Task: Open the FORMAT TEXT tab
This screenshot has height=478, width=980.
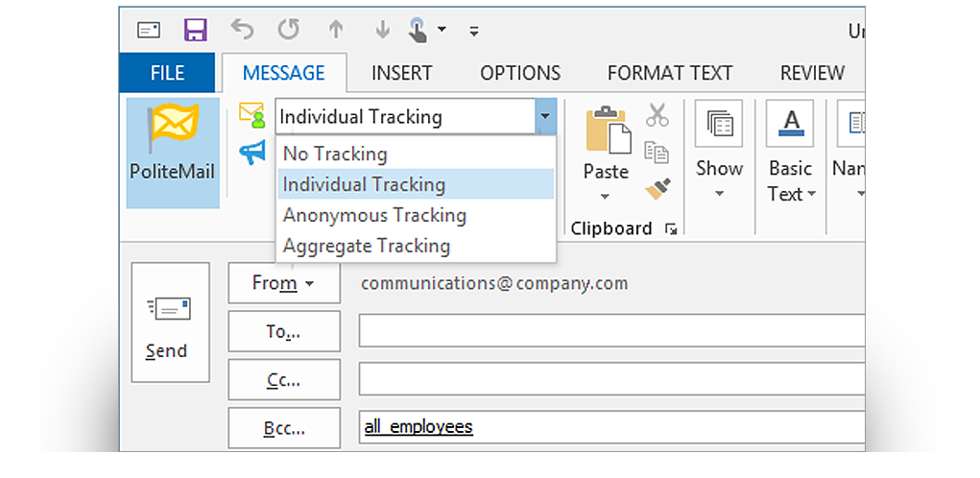Action: tap(669, 73)
